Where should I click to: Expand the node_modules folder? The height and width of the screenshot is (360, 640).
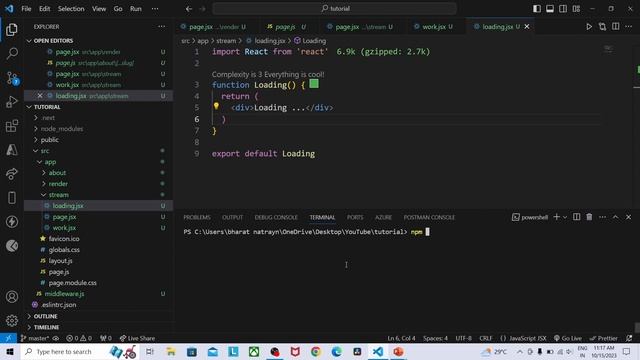point(62,129)
